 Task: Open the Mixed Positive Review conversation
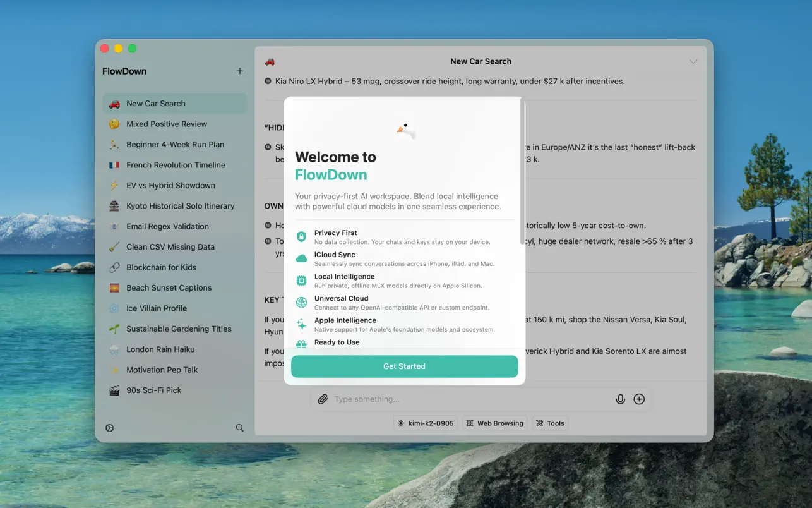(x=175, y=124)
